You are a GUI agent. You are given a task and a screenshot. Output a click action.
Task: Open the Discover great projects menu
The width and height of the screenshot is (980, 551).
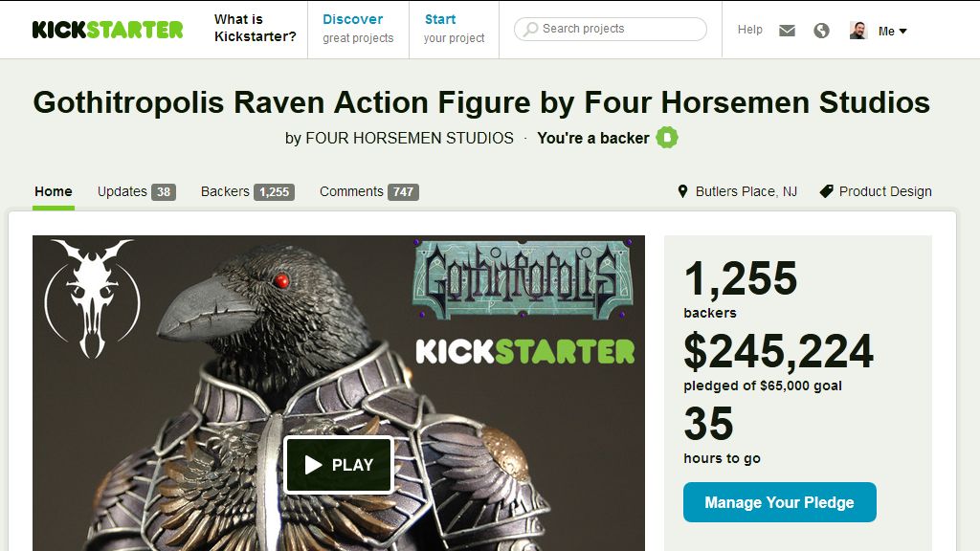[358, 29]
